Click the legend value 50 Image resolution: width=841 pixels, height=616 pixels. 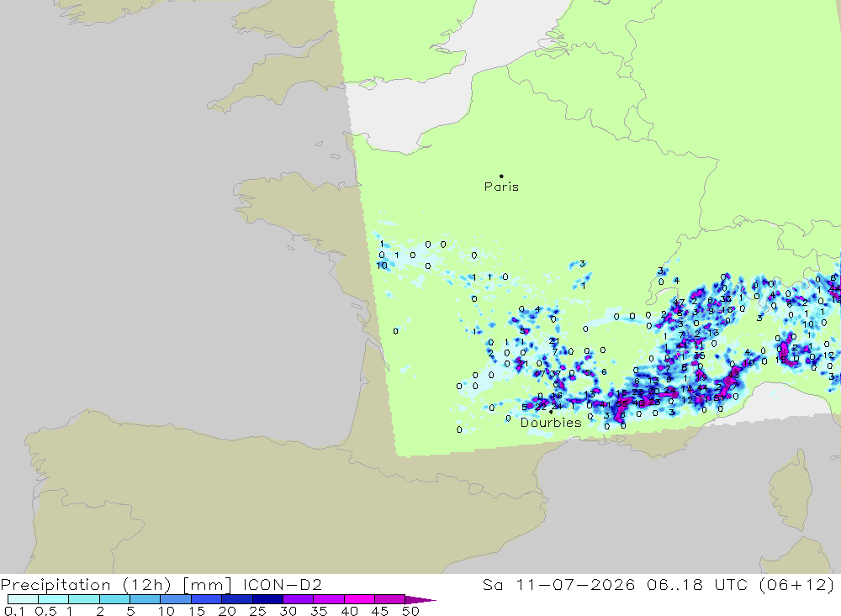click(410, 611)
